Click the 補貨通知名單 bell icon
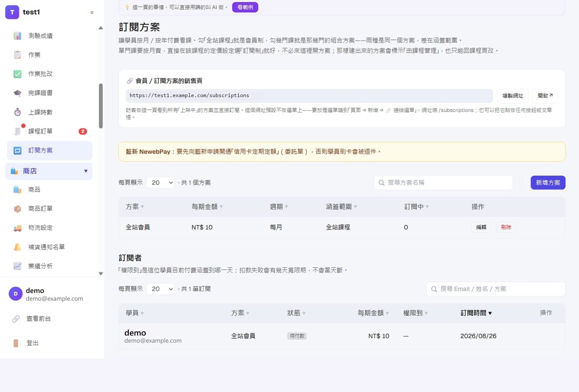Screen dimensions: 579x392 18,247
